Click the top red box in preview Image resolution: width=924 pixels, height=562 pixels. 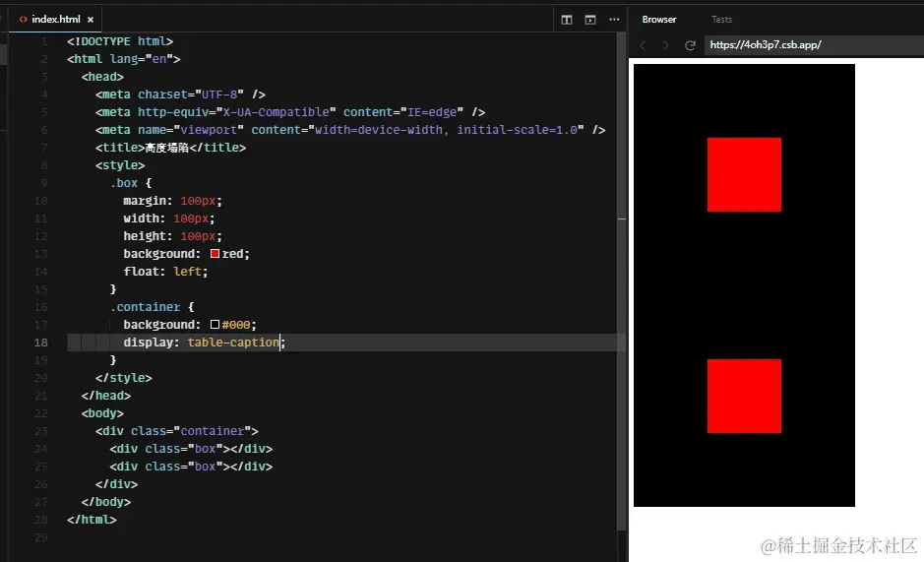(744, 174)
